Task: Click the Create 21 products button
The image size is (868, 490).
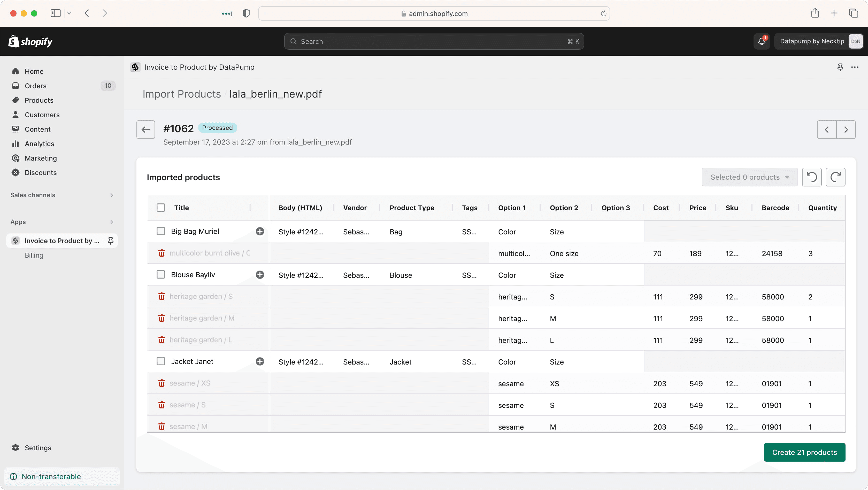Action: (805, 452)
